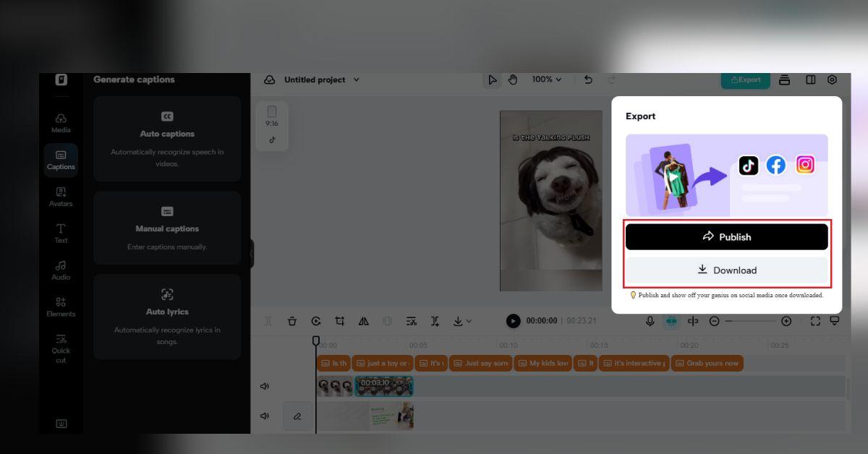Open the Media panel in sidebar
The image size is (868, 454).
click(x=61, y=123)
